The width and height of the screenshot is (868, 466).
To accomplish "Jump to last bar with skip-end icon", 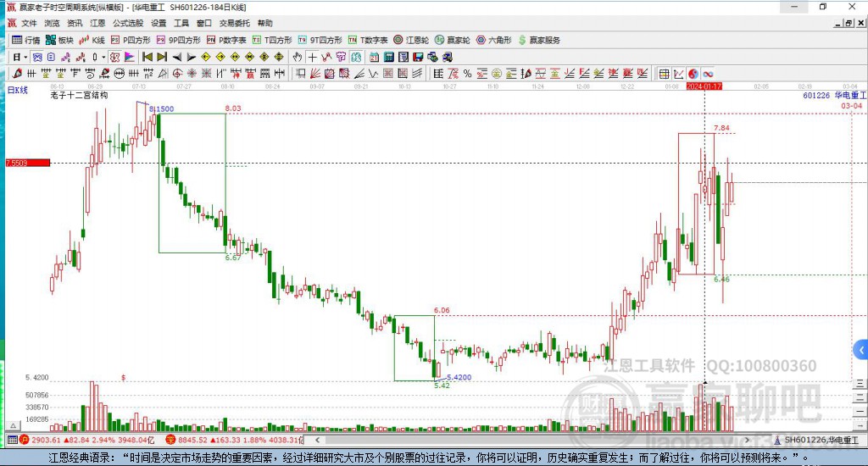I will [162, 57].
